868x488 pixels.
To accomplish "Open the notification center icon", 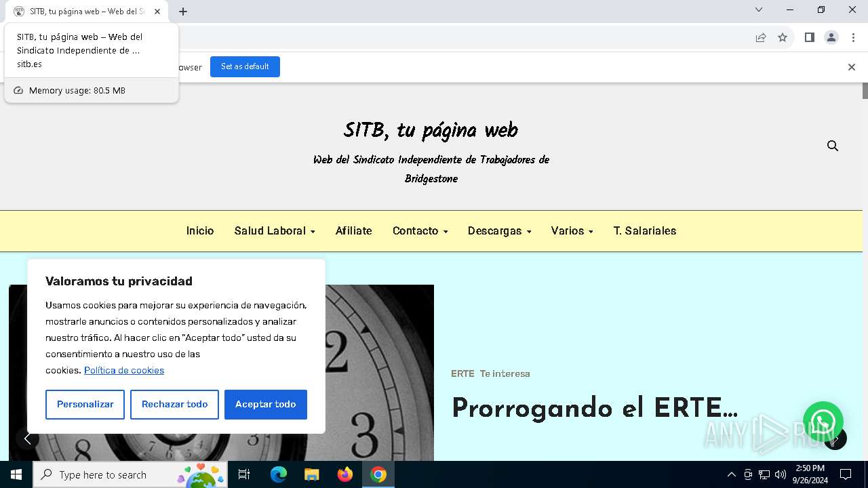I will (846, 474).
